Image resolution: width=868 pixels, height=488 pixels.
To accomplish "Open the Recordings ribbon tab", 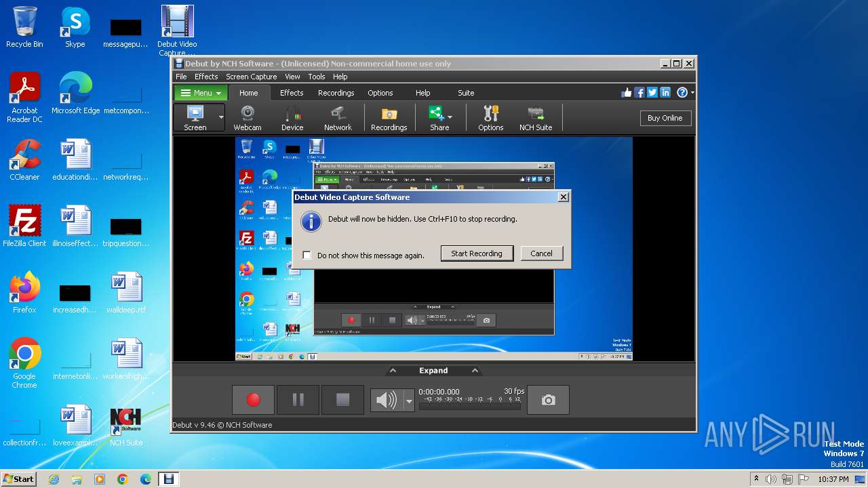I will (x=336, y=93).
